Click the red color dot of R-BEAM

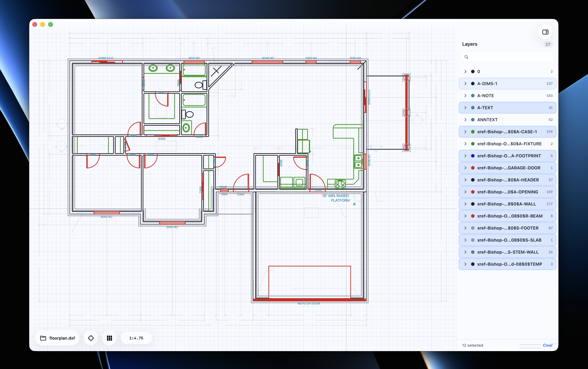(473, 216)
